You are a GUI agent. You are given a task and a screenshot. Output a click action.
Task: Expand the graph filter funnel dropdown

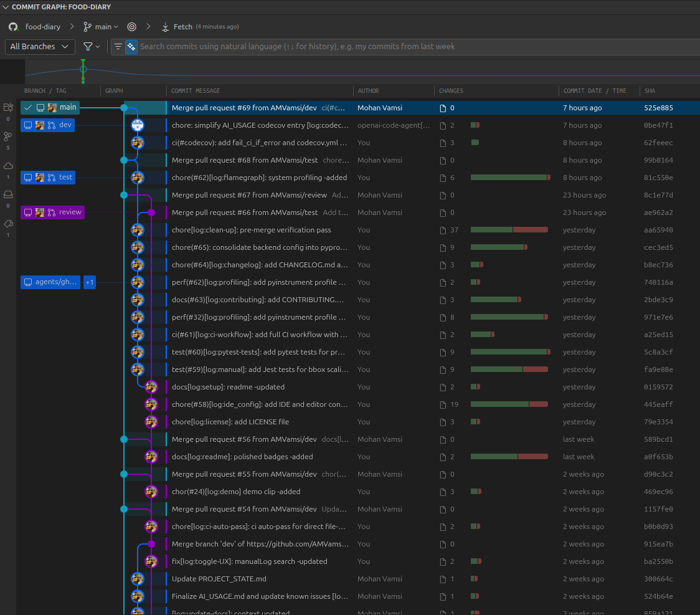(92, 47)
